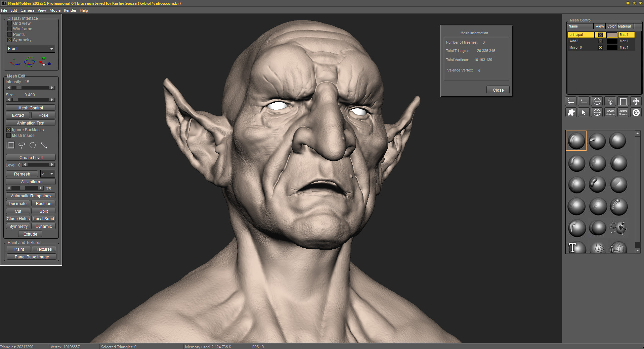The height and width of the screenshot is (349, 644).
Task: Open the Movie menu
Action: pos(55,10)
